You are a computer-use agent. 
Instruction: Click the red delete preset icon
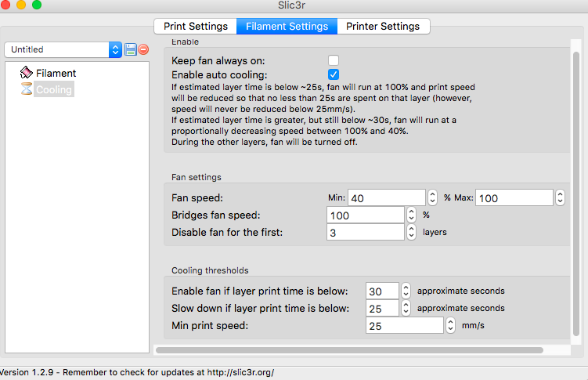143,49
